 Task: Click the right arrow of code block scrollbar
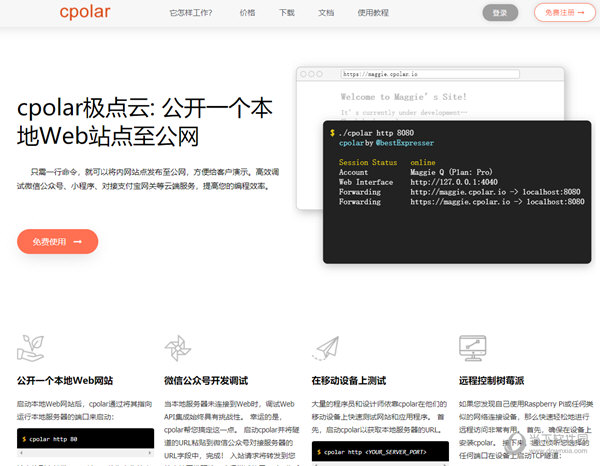coord(150,453)
